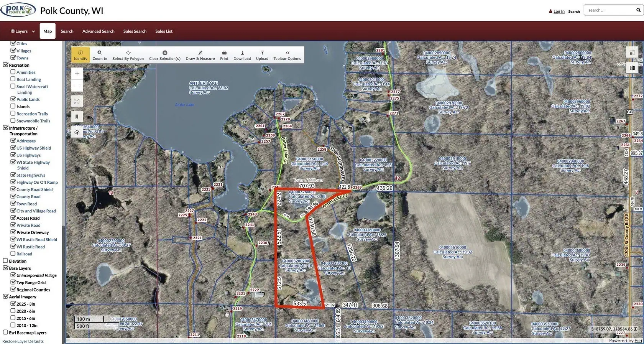Print the map with the Print tool
Screen dimensions: 644x344
224,55
